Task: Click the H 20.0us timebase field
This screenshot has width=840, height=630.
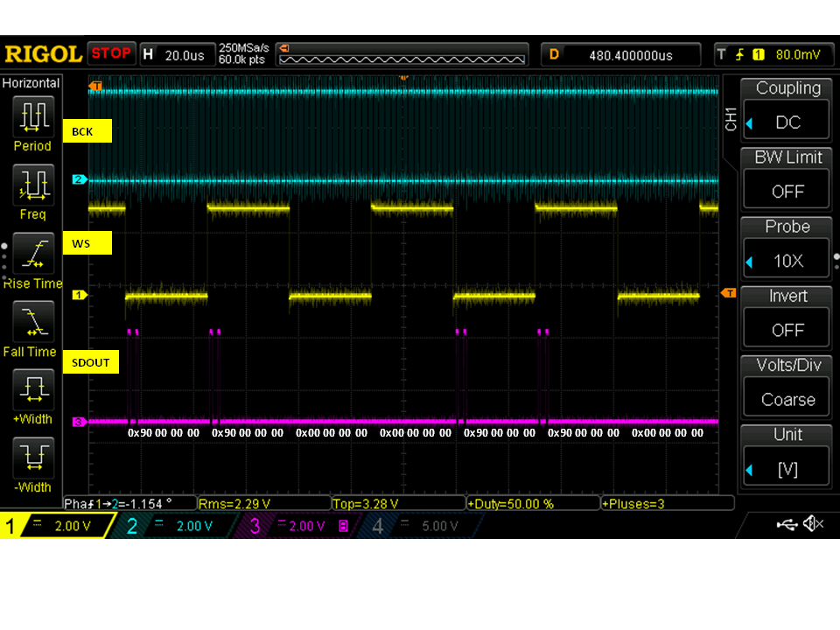Action: [178, 55]
